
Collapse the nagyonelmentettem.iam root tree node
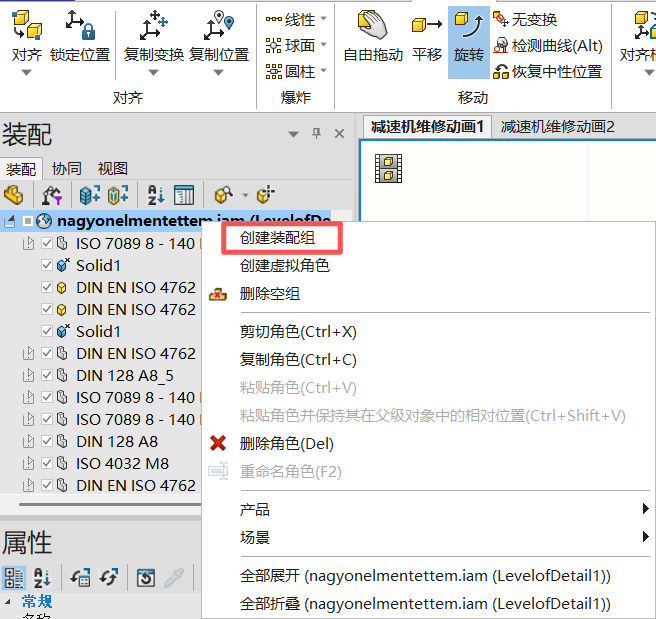point(10,221)
